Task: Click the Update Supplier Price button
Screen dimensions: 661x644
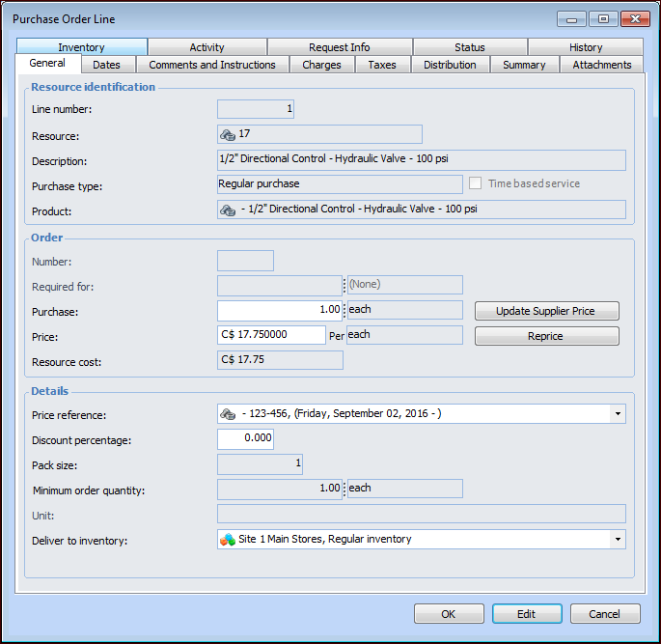Action: (x=546, y=311)
